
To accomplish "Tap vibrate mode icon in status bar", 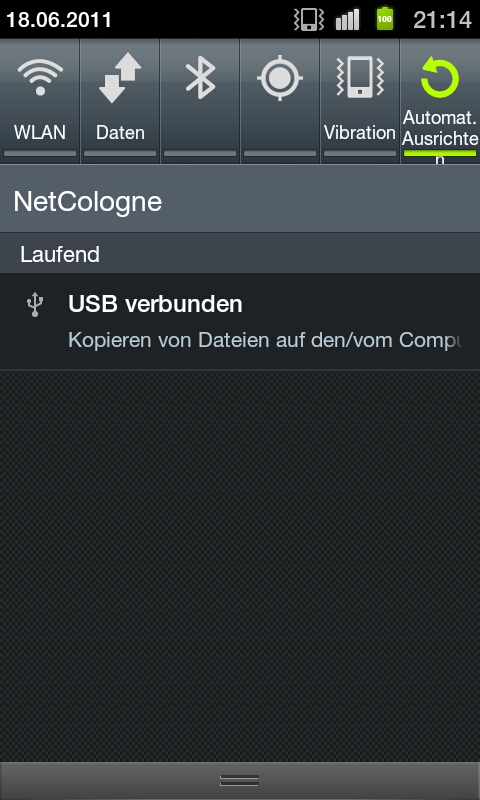I will 309,19.
